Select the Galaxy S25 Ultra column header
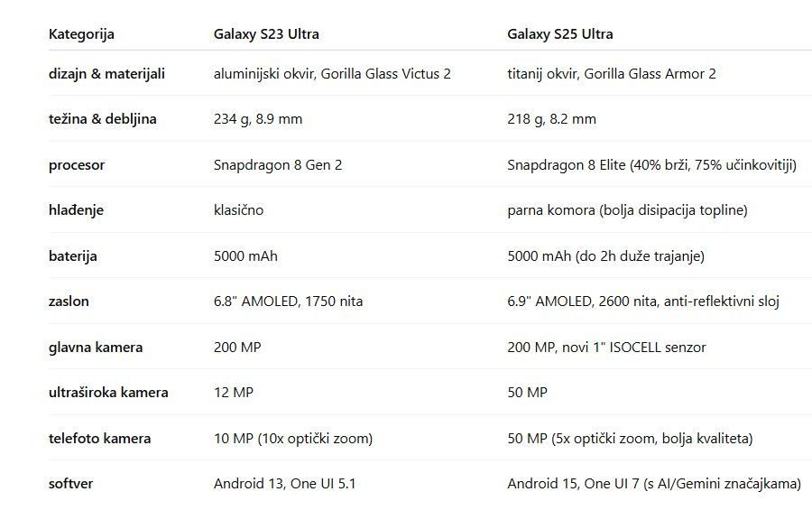The width and height of the screenshot is (812, 529). [559, 34]
